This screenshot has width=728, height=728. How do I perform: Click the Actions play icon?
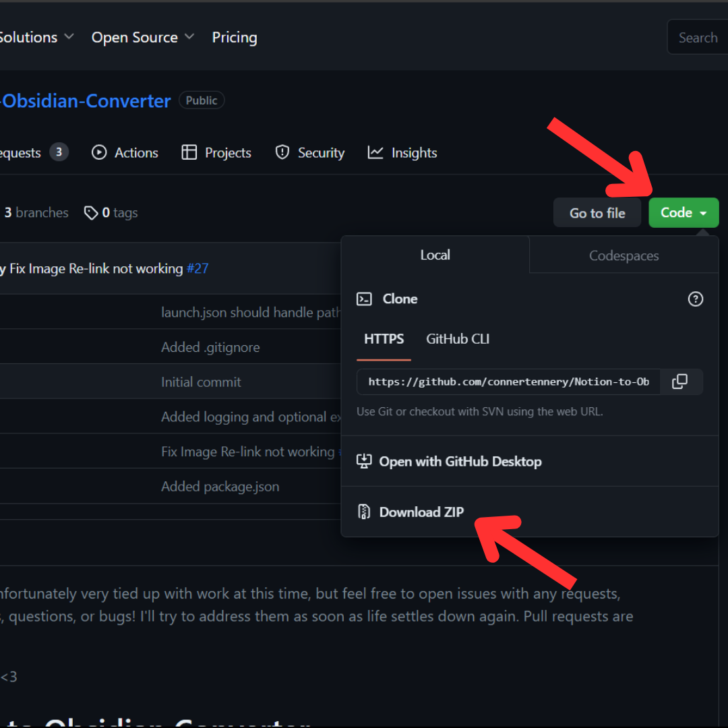pos(99,152)
